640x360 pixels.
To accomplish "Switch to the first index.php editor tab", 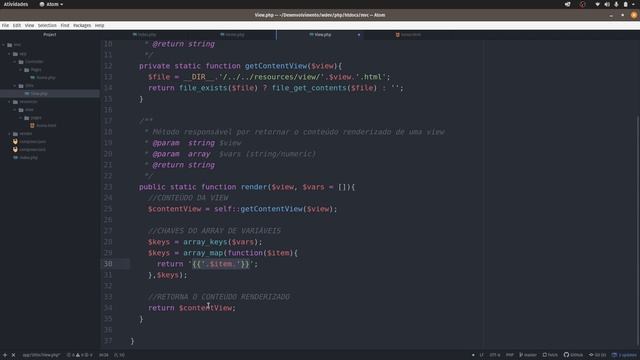I will click(x=144, y=35).
